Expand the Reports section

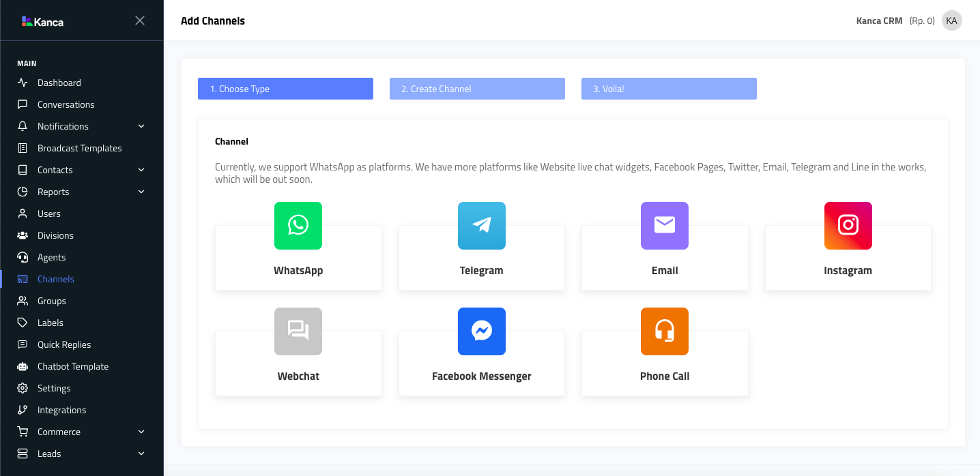[x=141, y=192]
